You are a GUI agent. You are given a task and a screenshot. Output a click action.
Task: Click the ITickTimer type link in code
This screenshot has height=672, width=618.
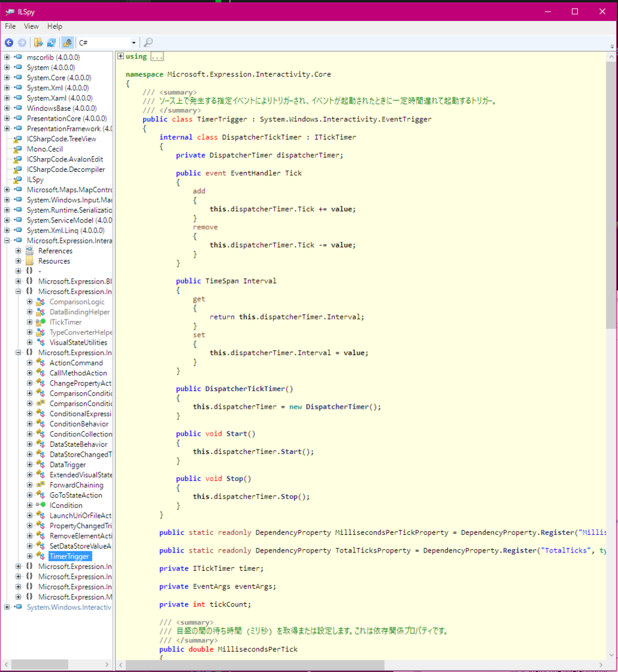pyautogui.click(x=335, y=137)
